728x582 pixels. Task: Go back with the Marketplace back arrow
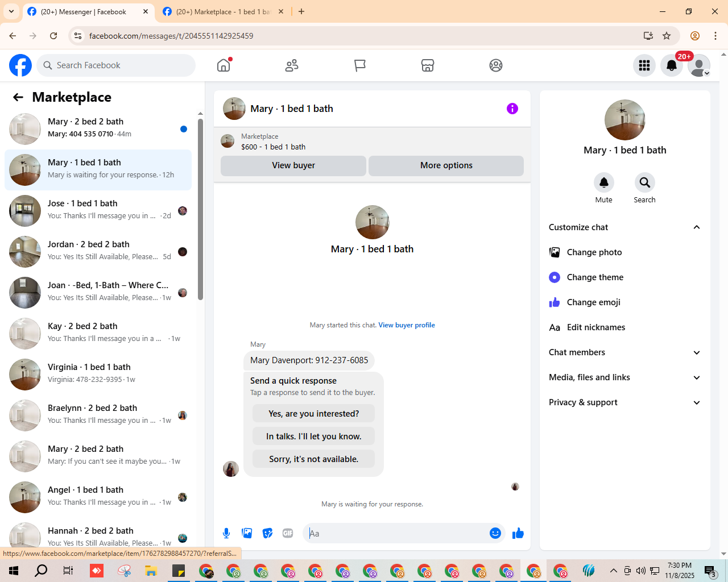[x=18, y=97]
